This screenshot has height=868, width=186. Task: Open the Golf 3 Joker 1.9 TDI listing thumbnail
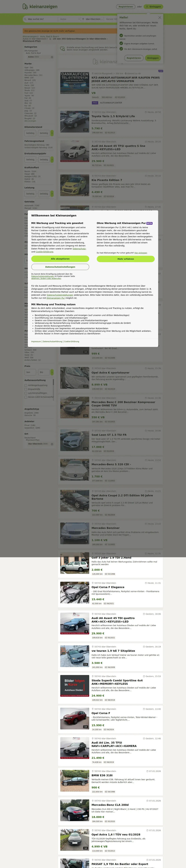coord(75,563)
